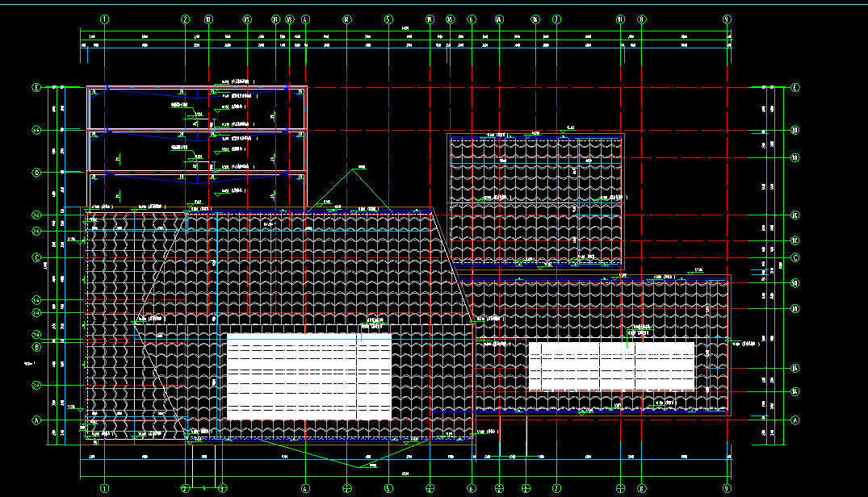This screenshot has width=868, height=497.
Task: Click the peak of the green triangular leader
Action: [353, 169]
